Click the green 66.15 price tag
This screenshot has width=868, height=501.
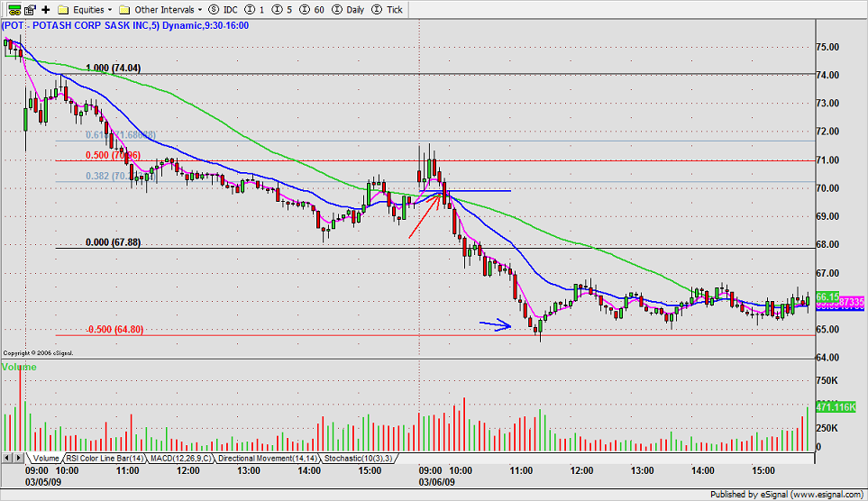pos(827,296)
